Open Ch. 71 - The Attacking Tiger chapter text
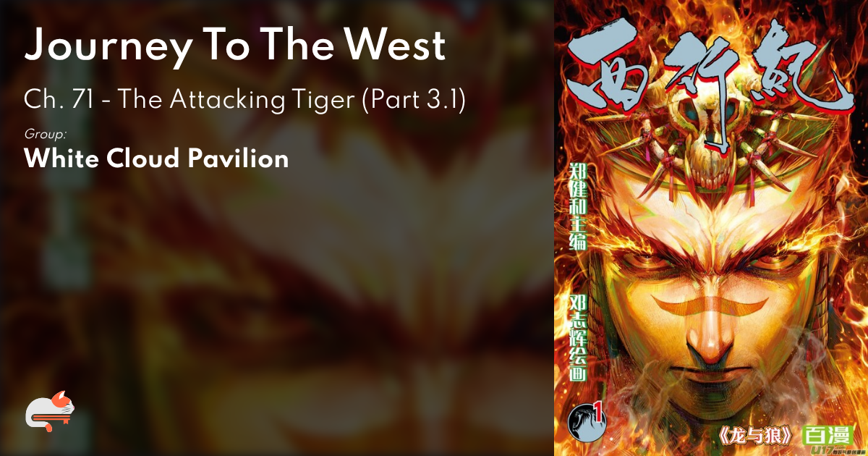The image size is (868, 456). tap(244, 101)
